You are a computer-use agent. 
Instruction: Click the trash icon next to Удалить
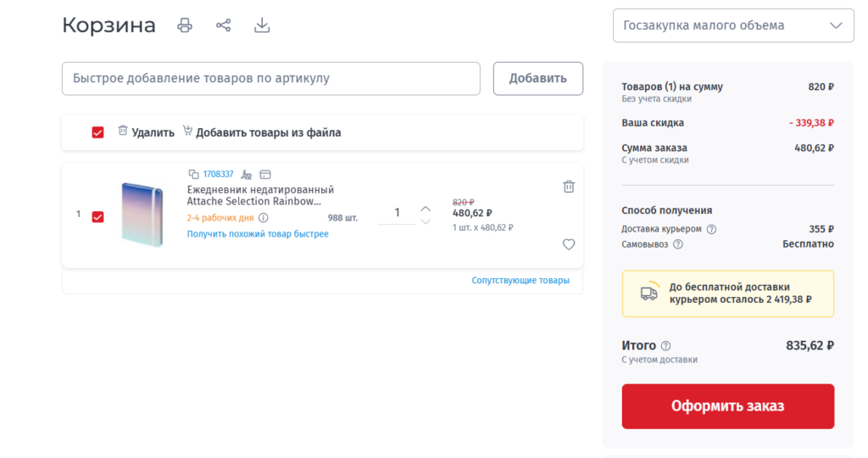point(123,131)
